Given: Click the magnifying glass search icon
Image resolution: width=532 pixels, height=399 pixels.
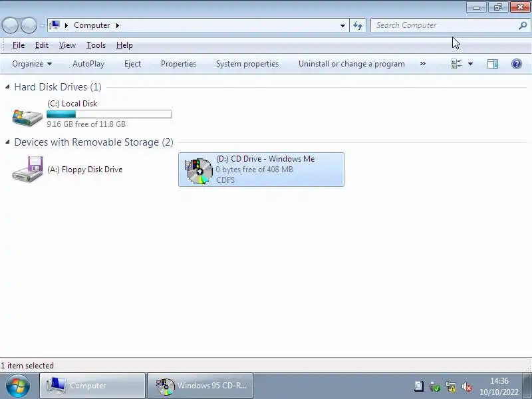Looking at the screenshot, I should (523, 25).
